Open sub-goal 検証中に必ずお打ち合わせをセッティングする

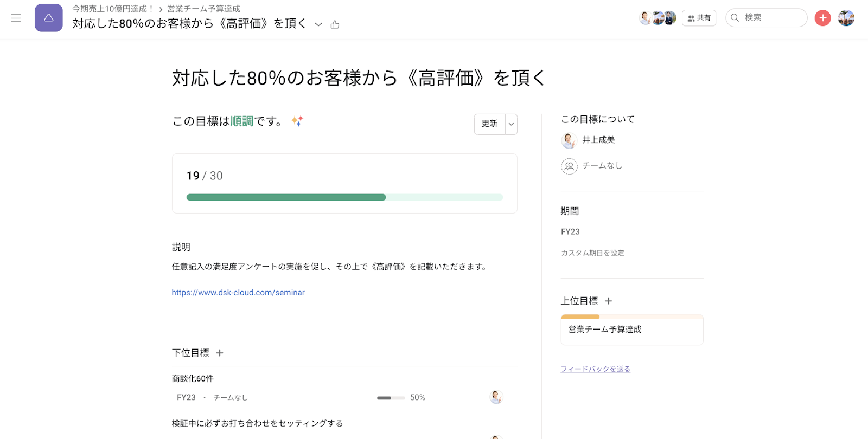[x=257, y=423]
